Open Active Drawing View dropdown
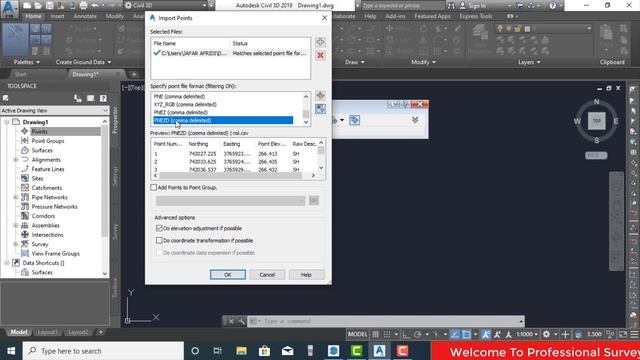The height and width of the screenshot is (360, 640). tap(54, 111)
